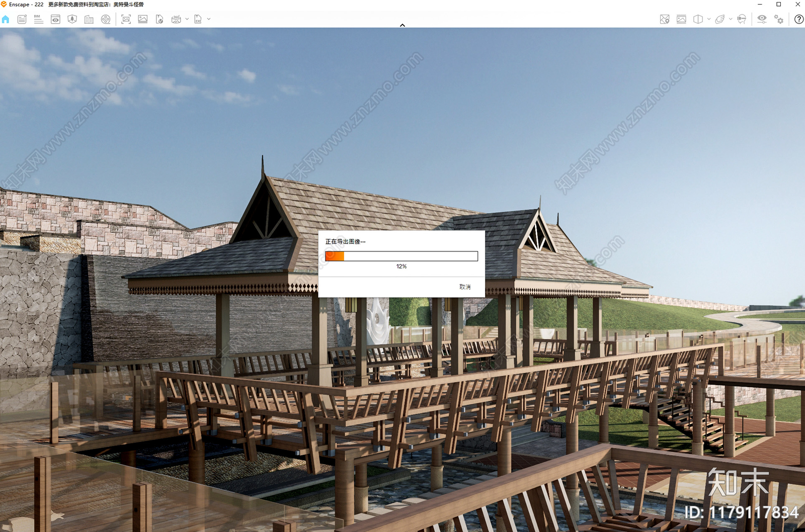
Task: Open the Mini-map location icon
Action: (665, 19)
